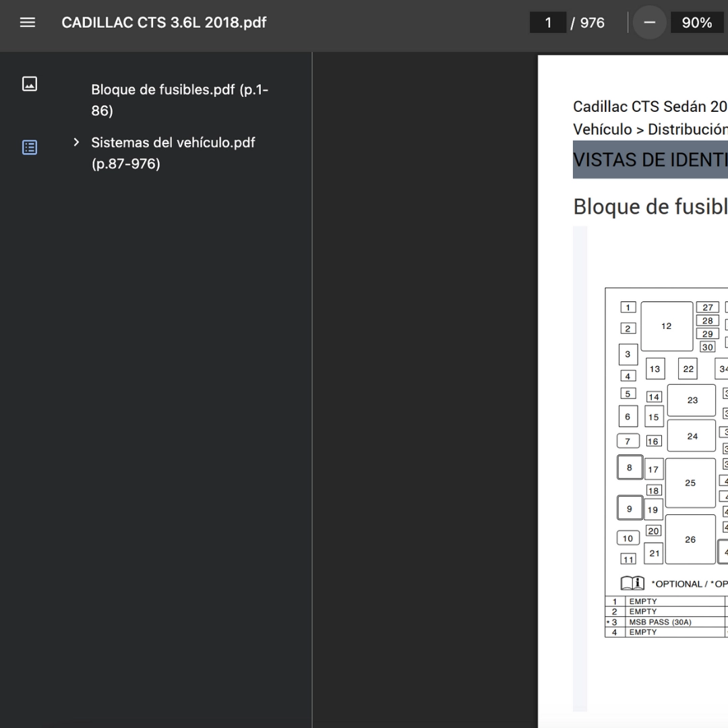
Task: Open Bloque de fusibles.pdf (p.1-86) bookmark
Action: pos(179,100)
